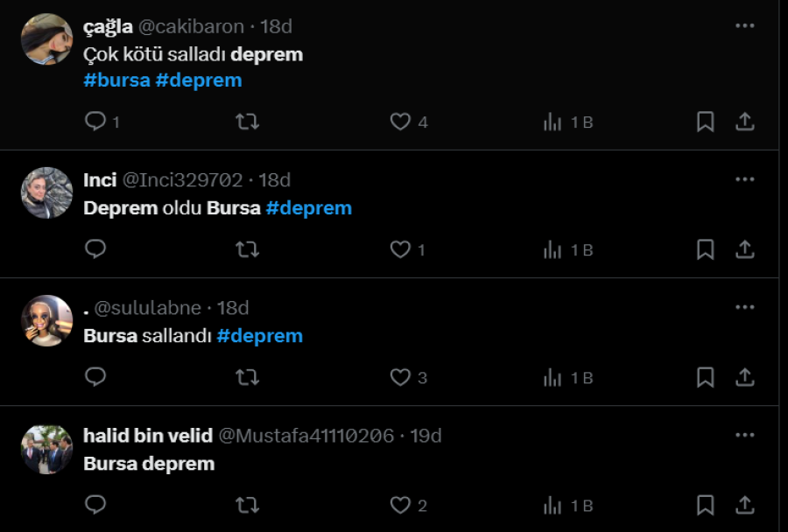View analytics for halid bin velid's tweet
Viewport: 788px width, 532px height.
(568, 506)
